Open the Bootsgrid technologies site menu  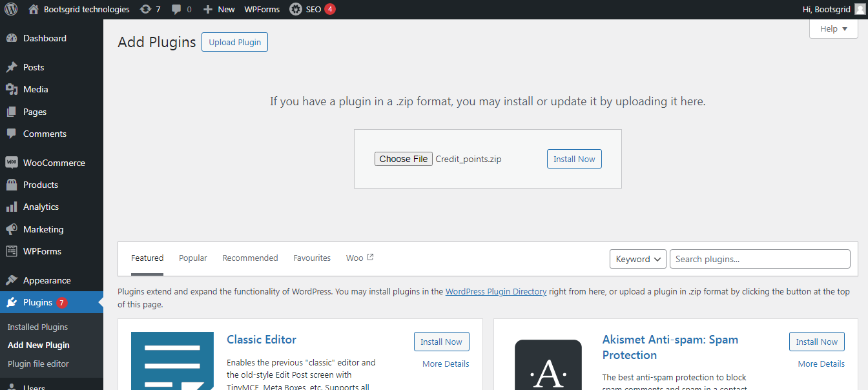coord(87,9)
